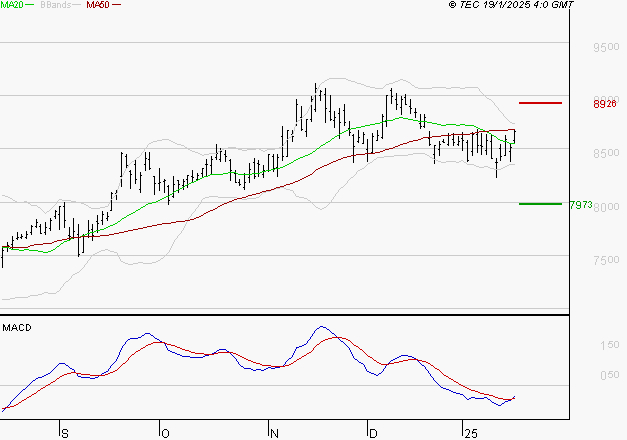Screen dimensions: 627x440
Task: Click the D month marker on time axis
Action: click(373, 434)
